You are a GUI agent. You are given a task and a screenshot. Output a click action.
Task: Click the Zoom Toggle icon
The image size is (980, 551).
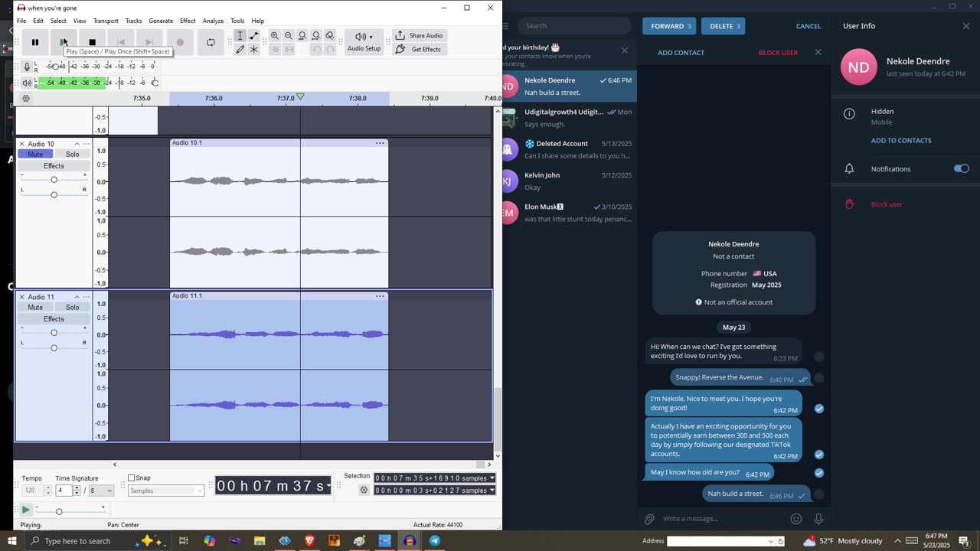click(x=330, y=36)
